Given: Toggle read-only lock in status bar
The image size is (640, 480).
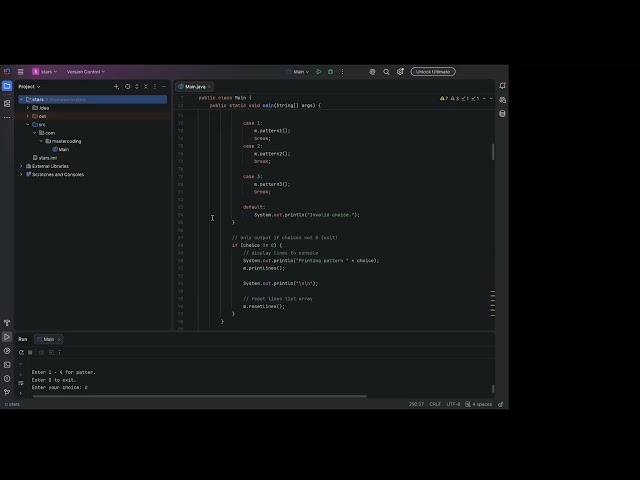Looking at the screenshot, I should click(501, 404).
